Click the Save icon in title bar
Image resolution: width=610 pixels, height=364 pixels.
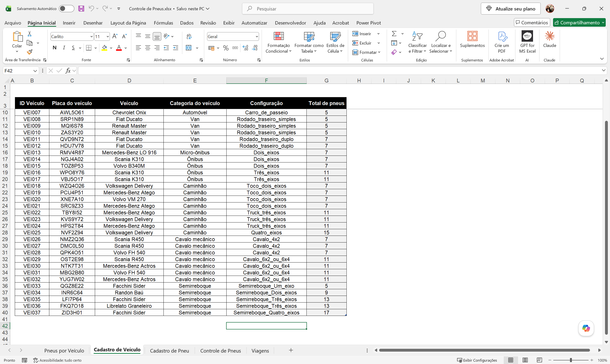pos(81,9)
